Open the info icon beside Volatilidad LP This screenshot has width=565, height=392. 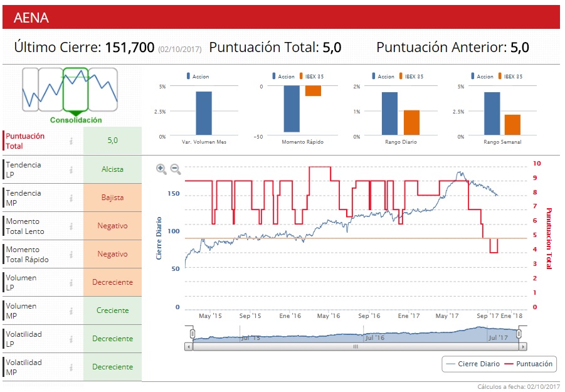coord(71,339)
